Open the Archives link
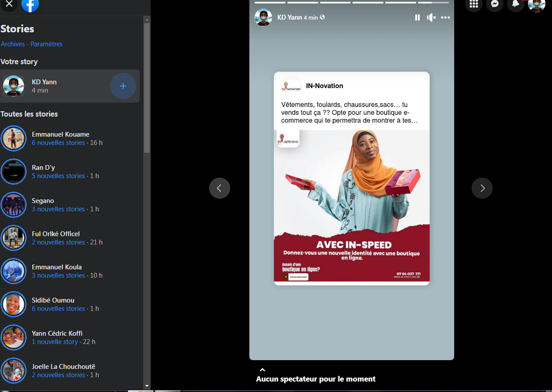This screenshot has width=552, height=392. point(13,44)
